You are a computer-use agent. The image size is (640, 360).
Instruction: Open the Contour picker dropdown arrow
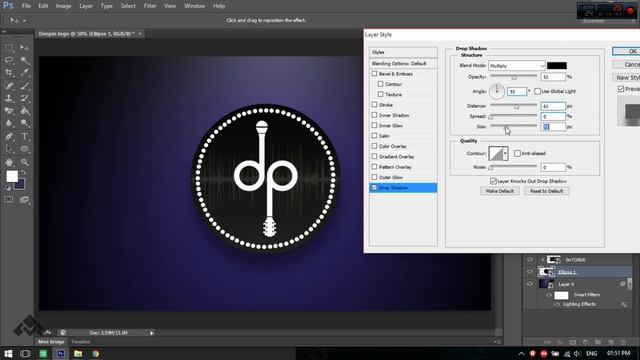click(x=505, y=153)
